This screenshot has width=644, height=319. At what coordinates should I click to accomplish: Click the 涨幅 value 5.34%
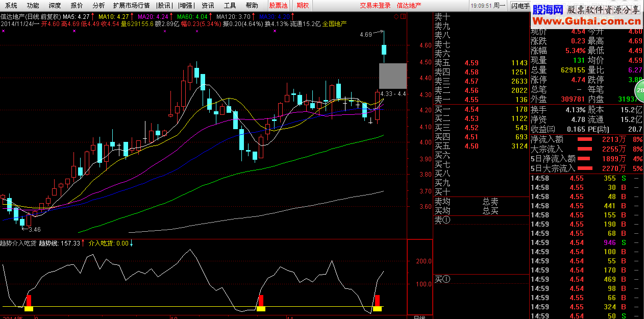tap(575, 51)
